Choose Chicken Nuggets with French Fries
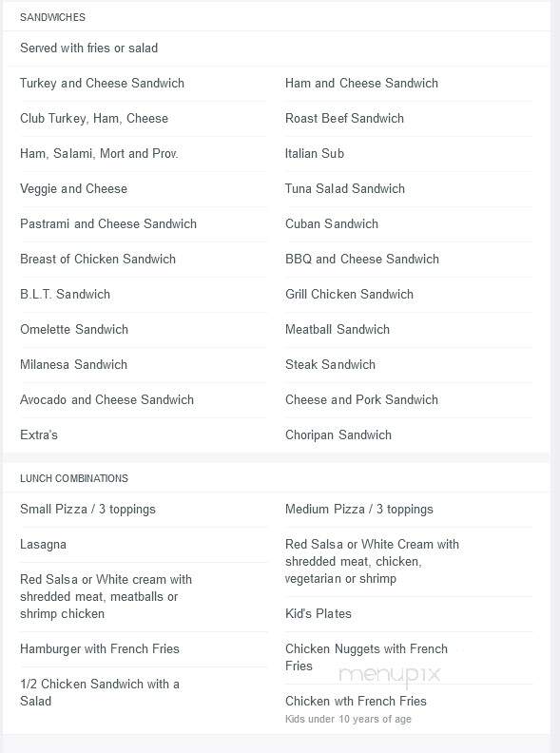560x753 pixels. pyautogui.click(x=366, y=657)
